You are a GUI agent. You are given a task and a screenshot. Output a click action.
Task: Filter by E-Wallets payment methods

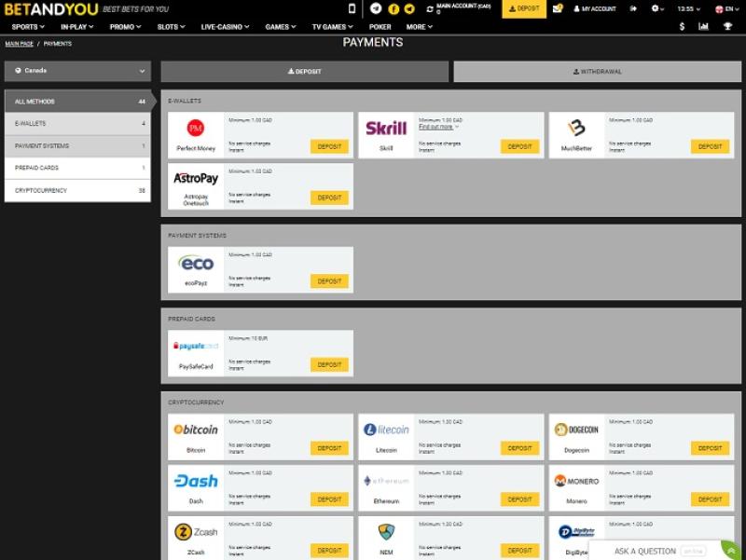(x=77, y=124)
